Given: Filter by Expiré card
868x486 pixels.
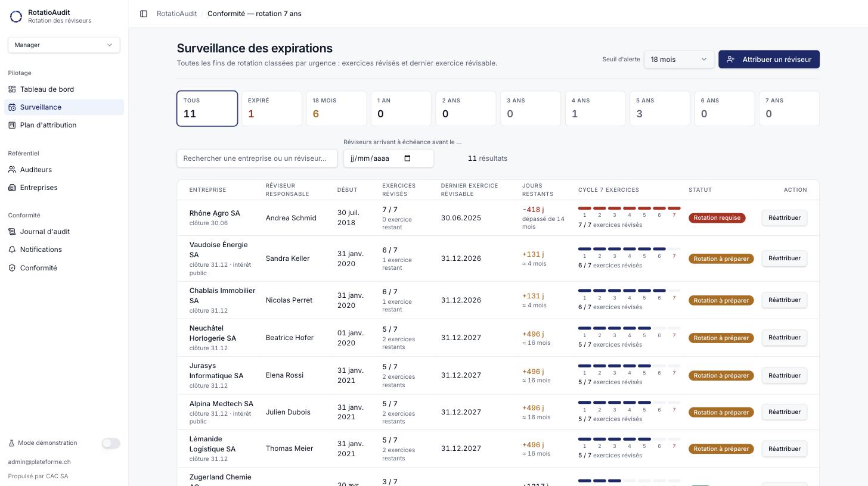Looking at the screenshot, I should point(272,108).
